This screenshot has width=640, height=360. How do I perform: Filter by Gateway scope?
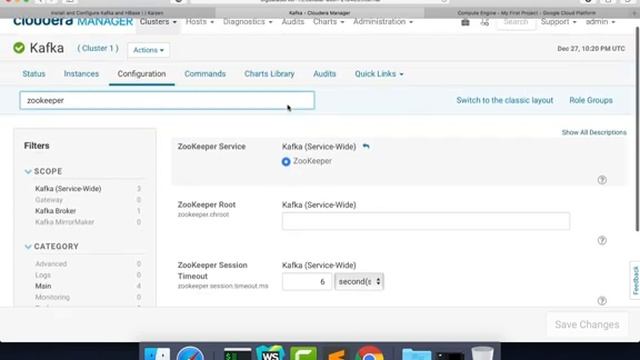[49, 200]
